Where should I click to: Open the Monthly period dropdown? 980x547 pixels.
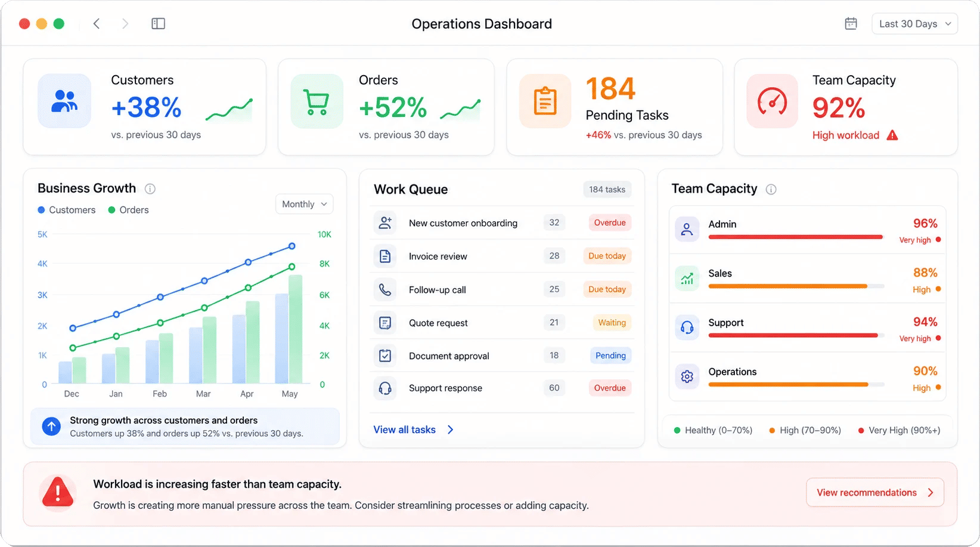click(x=304, y=204)
